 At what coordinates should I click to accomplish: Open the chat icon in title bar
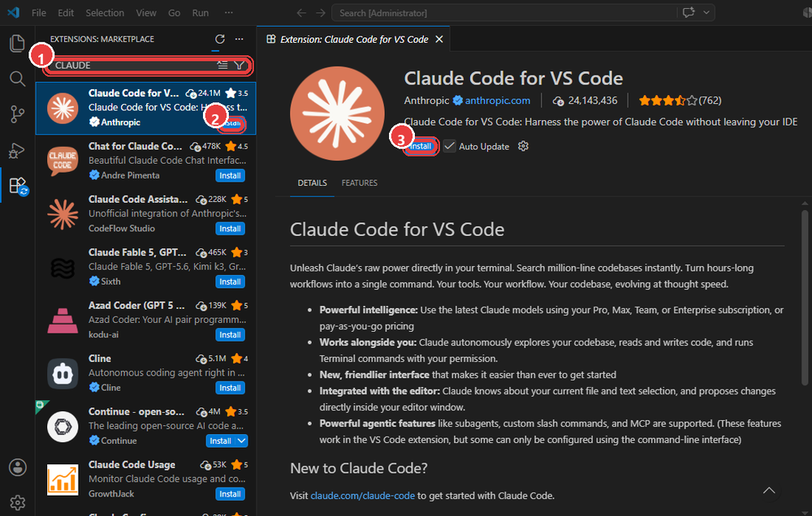(x=689, y=12)
